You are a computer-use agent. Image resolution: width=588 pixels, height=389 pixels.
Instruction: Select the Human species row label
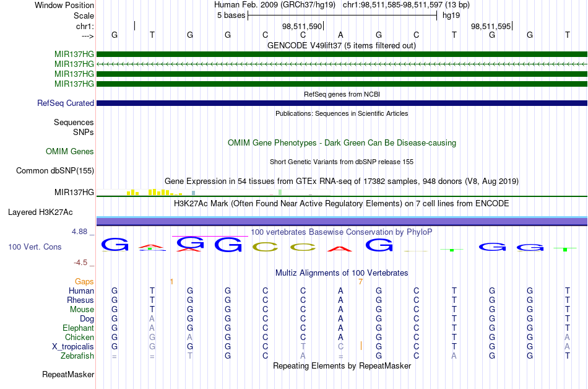[x=81, y=291]
